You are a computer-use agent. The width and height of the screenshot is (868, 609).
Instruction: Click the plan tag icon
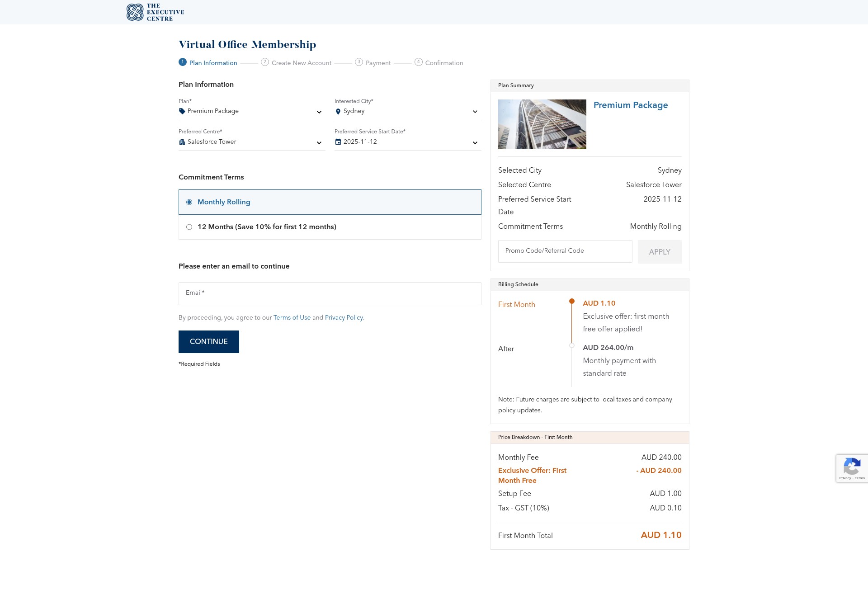[182, 111]
